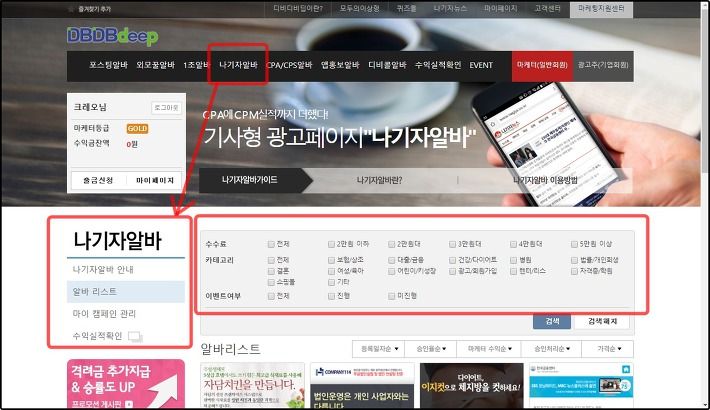
Task: Check the 이벤트여부 전체 checkbox
Action: tap(271, 296)
